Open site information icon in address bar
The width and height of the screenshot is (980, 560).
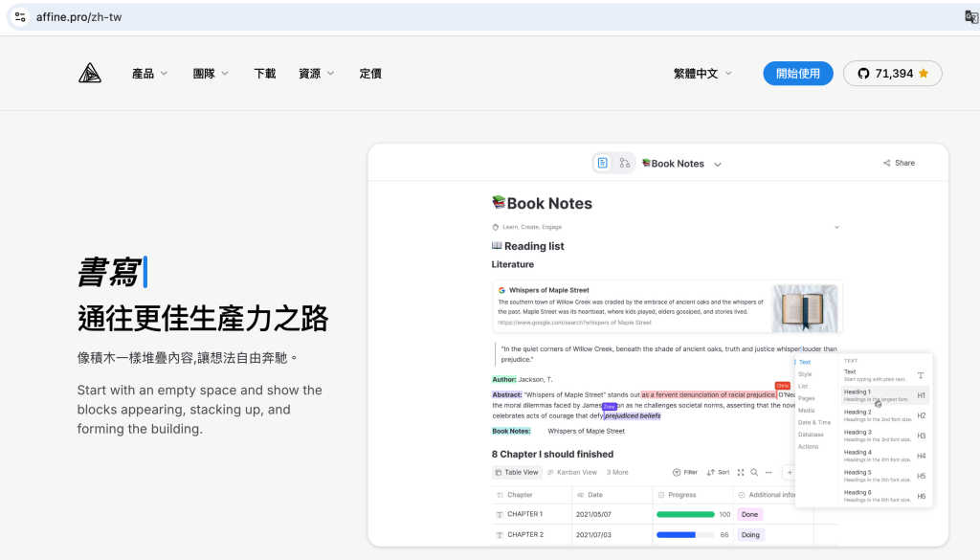click(x=20, y=17)
